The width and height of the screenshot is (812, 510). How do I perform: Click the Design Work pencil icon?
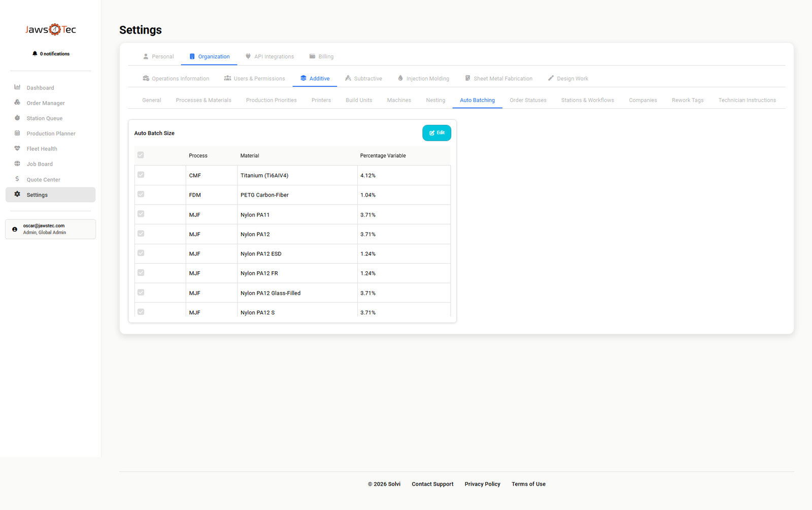pos(551,78)
